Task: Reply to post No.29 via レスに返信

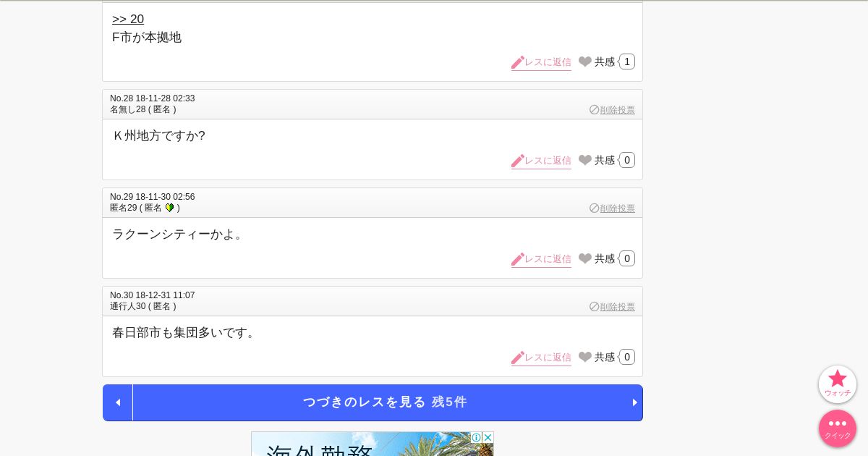Action: (x=541, y=259)
